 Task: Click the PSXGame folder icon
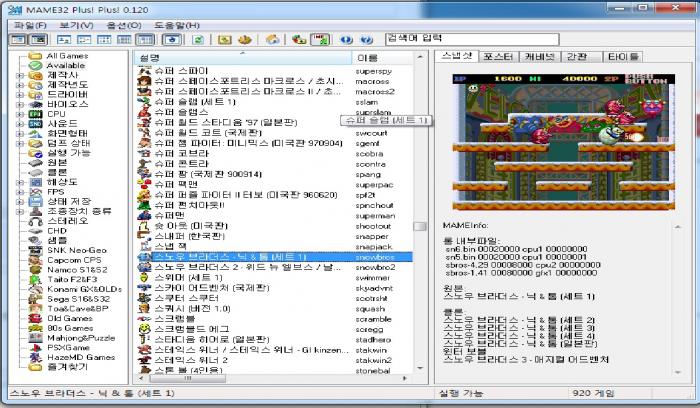click(x=35, y=348)
